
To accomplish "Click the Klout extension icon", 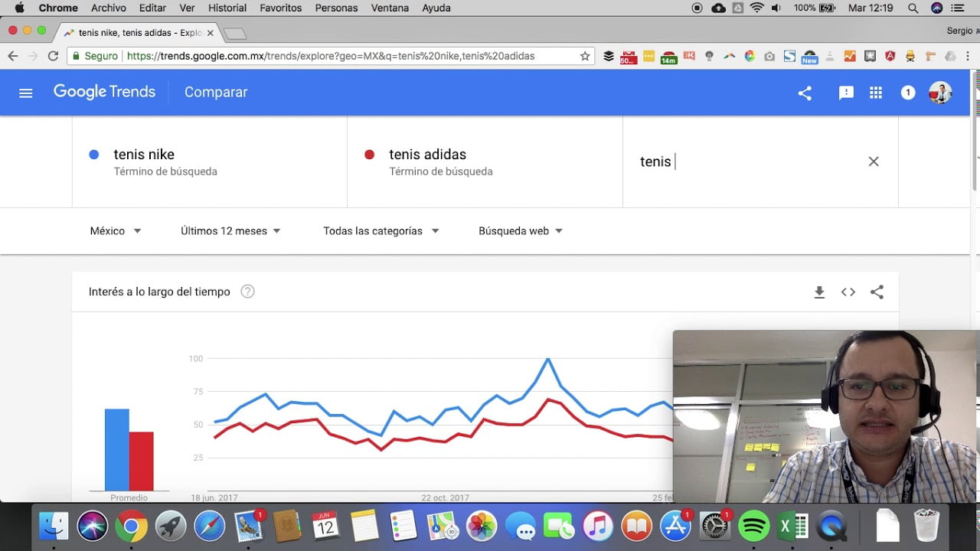I will click(689, 56).
